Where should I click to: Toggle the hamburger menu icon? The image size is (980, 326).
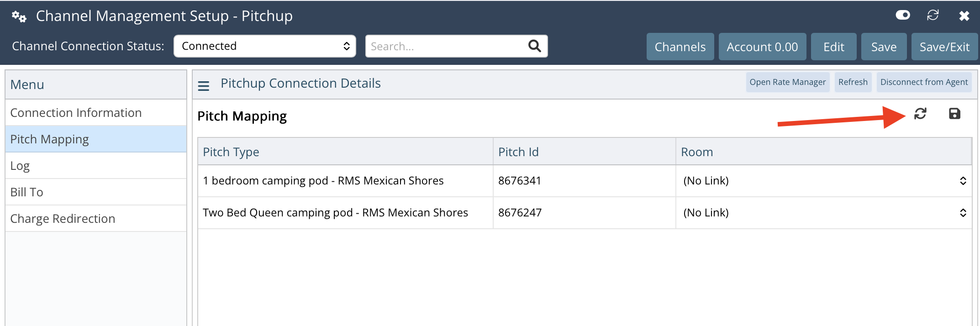(x=204, y=85)
